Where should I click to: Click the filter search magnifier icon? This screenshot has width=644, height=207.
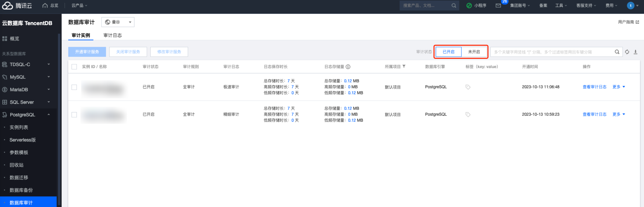tap(617, 52)
